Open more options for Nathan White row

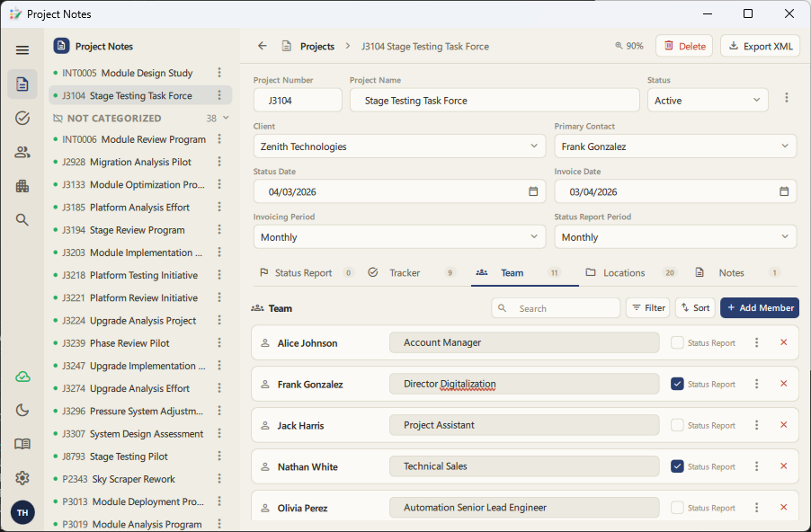point(757,466)
